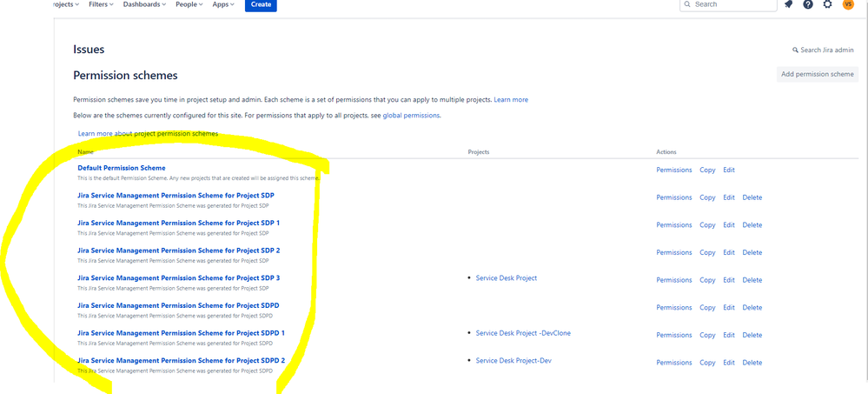Viewport: 868px width, 394px height.
Task: Click Permissions in the SDP 1 row
Action: tap(674, 225)
